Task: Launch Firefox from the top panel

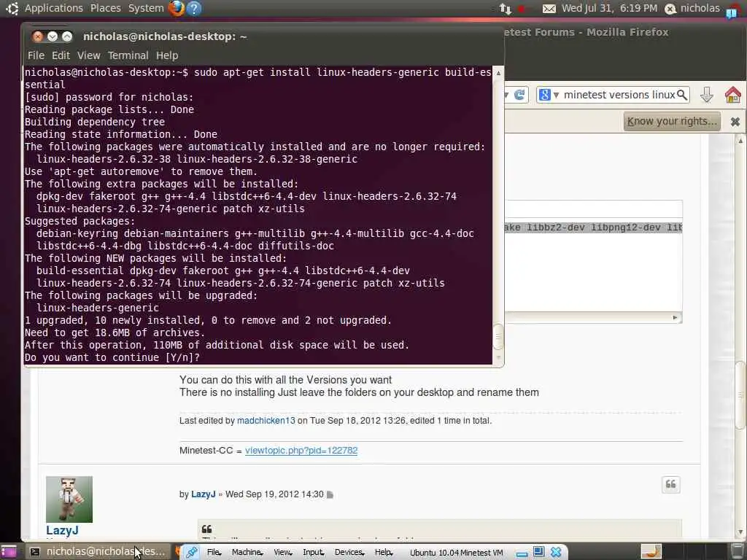Action: pos(177,8)
